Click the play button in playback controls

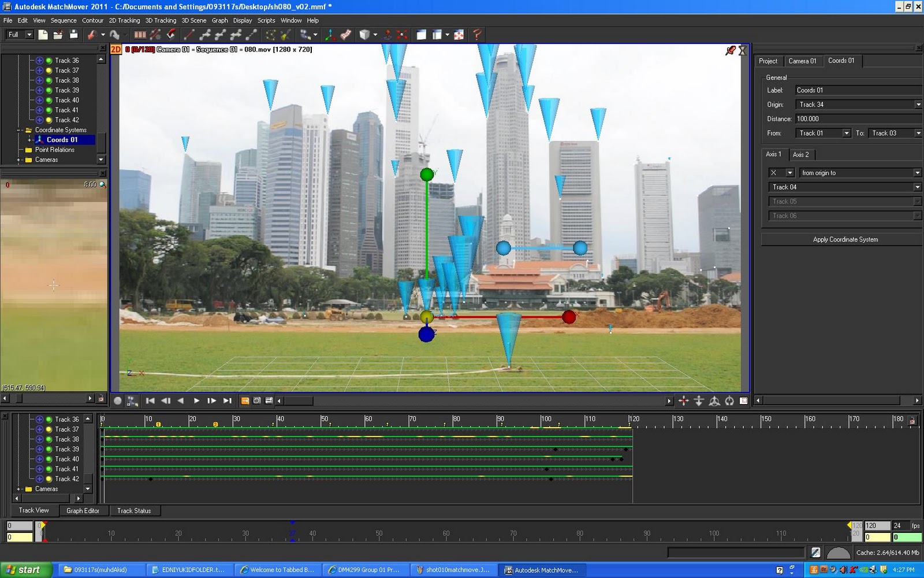coord(196,400)
